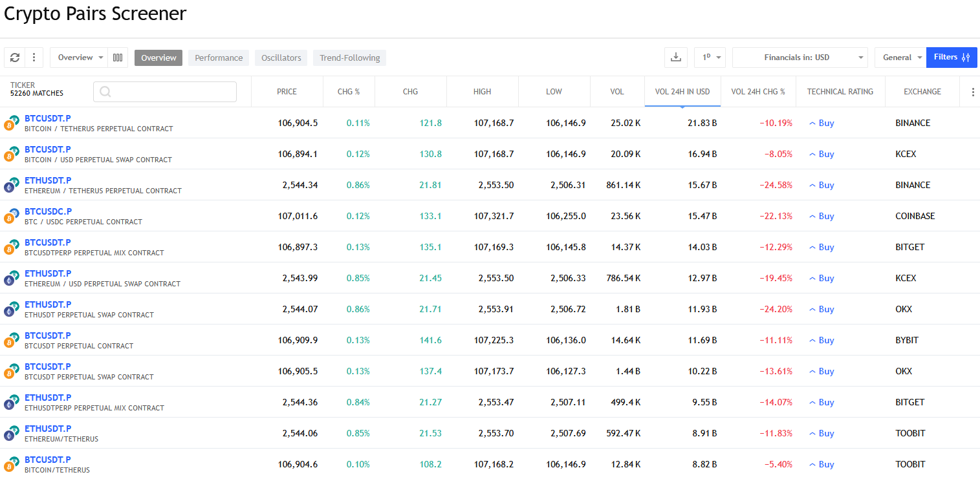Sort by the TECHNICAL RATING header

pos(840,92)
